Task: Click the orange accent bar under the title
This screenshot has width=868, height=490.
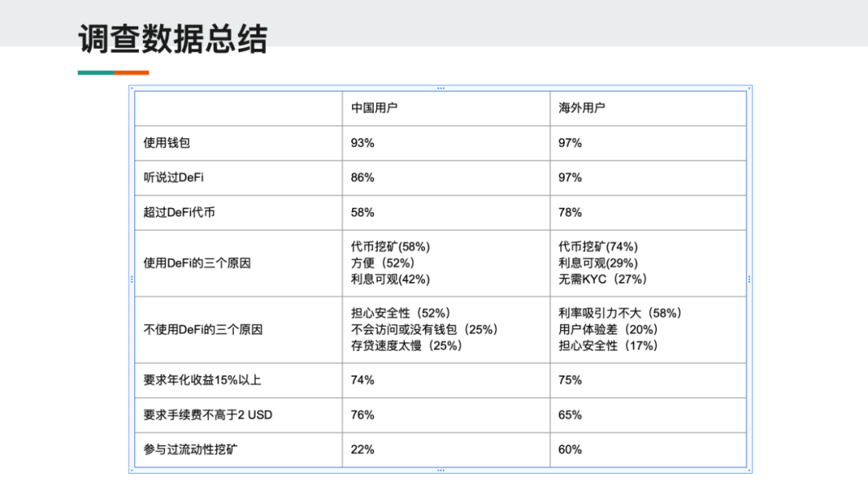Action: [x=131, y=72]
